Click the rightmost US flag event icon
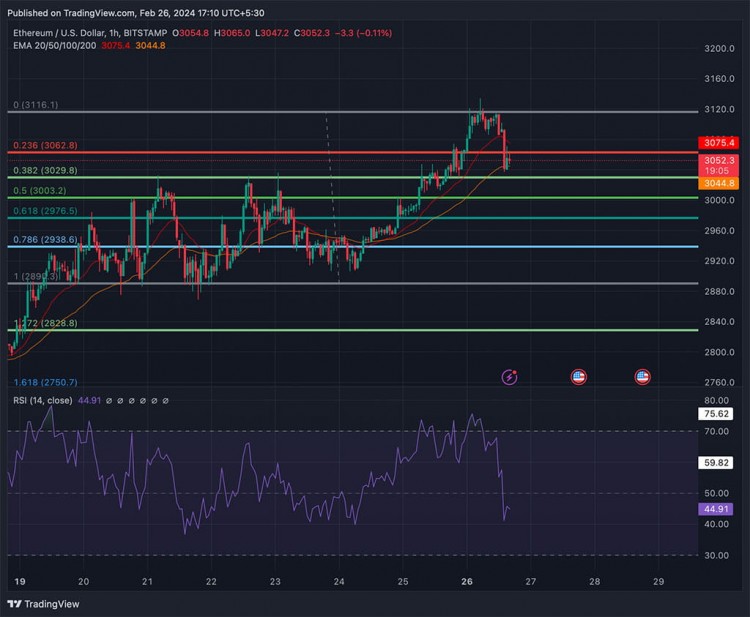The width and height of the screenshot is (750, 617). pyautogui.click(x=643, y=377)
